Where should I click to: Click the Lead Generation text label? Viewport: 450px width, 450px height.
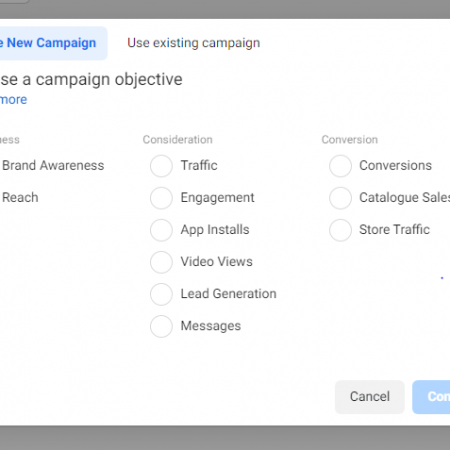(x=229, y=294)
